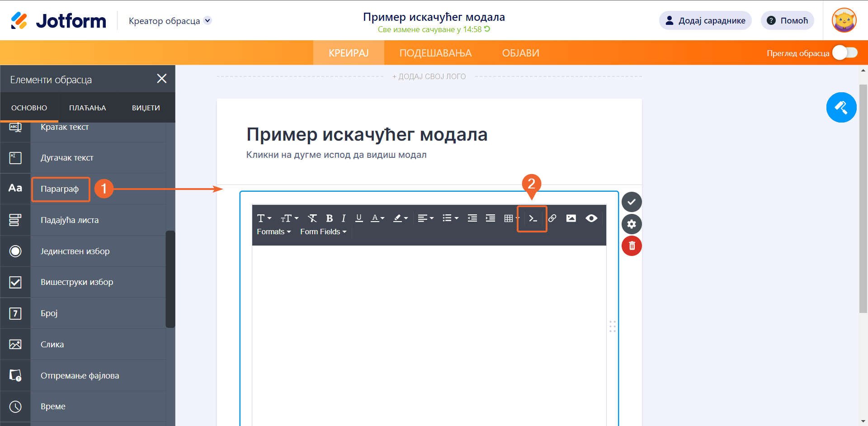Switch to the ПОДЕШАВАЊА tab
This screenshot has width=868, height=426.
tap(435, 53)
